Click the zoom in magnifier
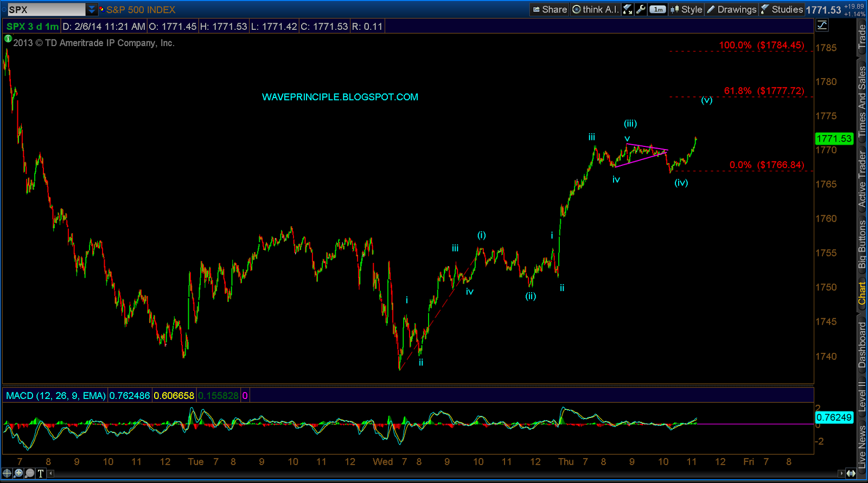The image size is (868, 483). coord(18,473)
